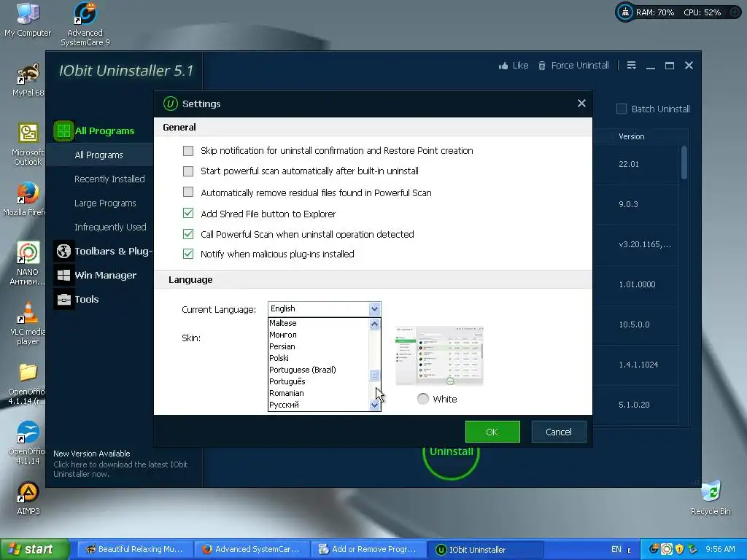
Task: Open Infrequently Used in sidebar
Action: (110, 227)
